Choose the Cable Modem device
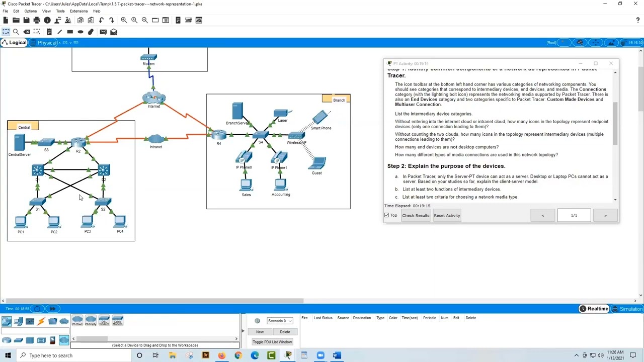The width and height of the screenshot is (644, 362). coord(117,321)
